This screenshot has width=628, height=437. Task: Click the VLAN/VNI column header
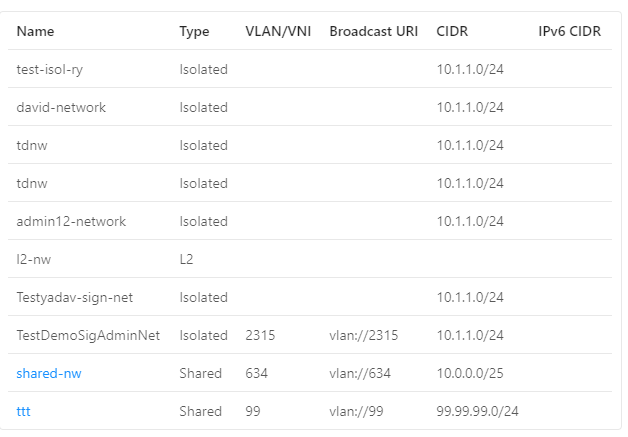point(278,31)
